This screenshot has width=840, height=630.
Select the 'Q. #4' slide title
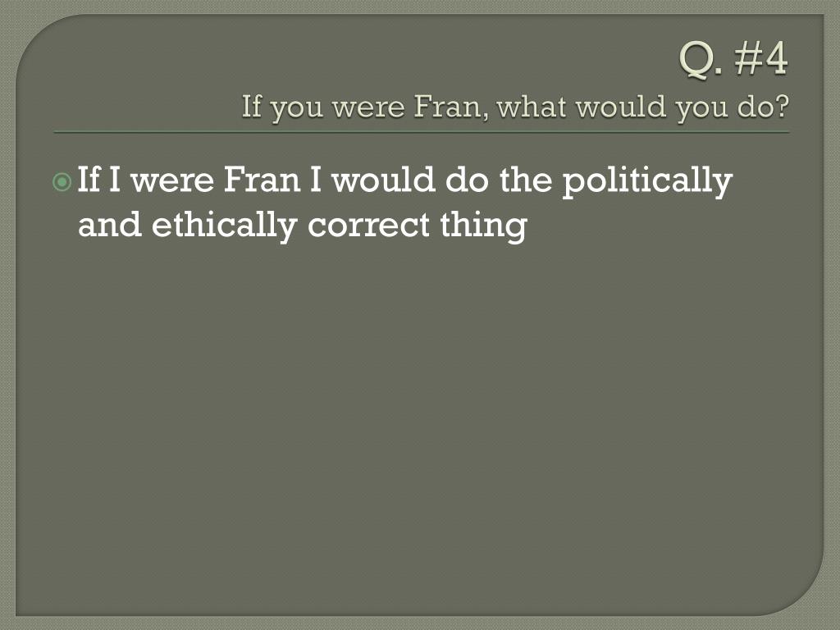(734, 59)
